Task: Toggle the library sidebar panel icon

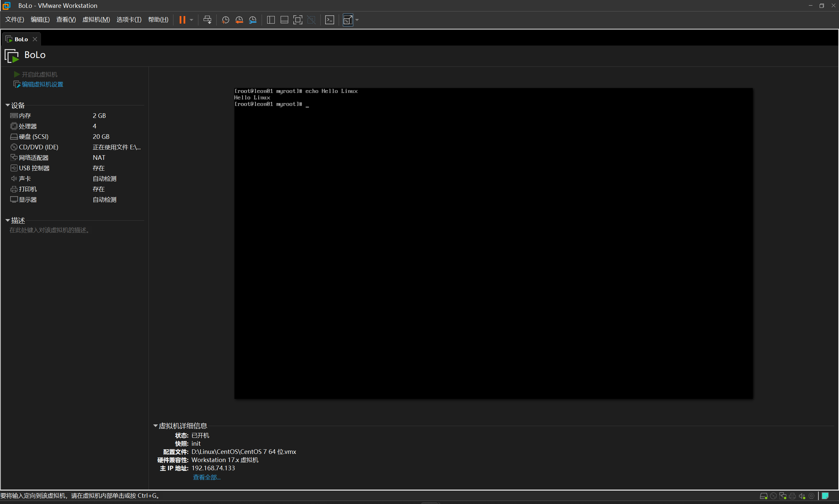Action: pos(270,20)
